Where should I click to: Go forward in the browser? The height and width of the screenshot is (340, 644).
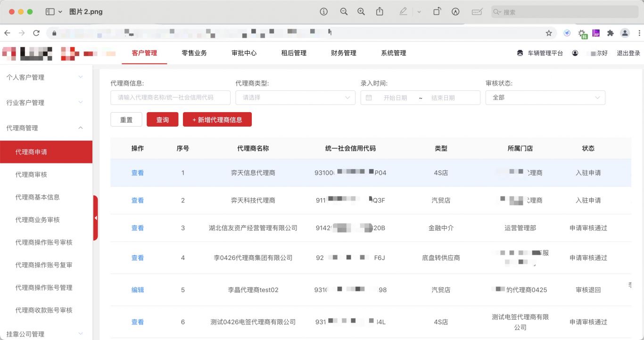[x=22, y=33]
